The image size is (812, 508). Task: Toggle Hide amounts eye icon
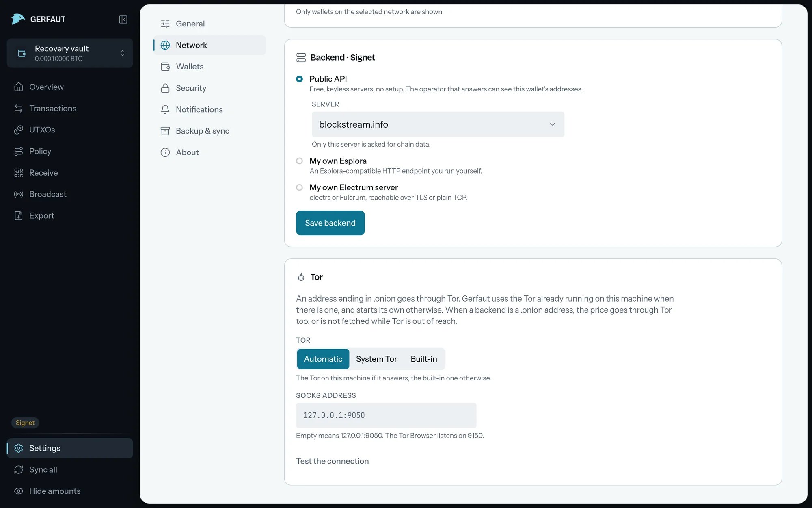(19, 491)
